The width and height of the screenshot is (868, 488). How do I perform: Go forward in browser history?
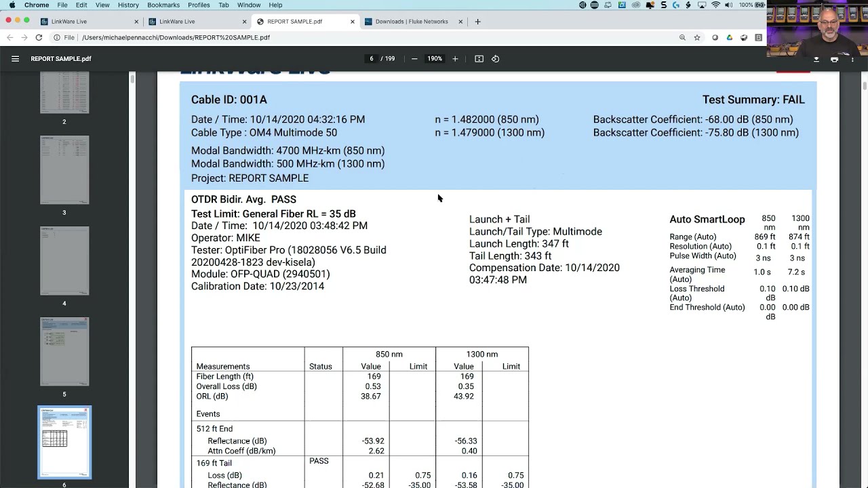coord(24,37)
